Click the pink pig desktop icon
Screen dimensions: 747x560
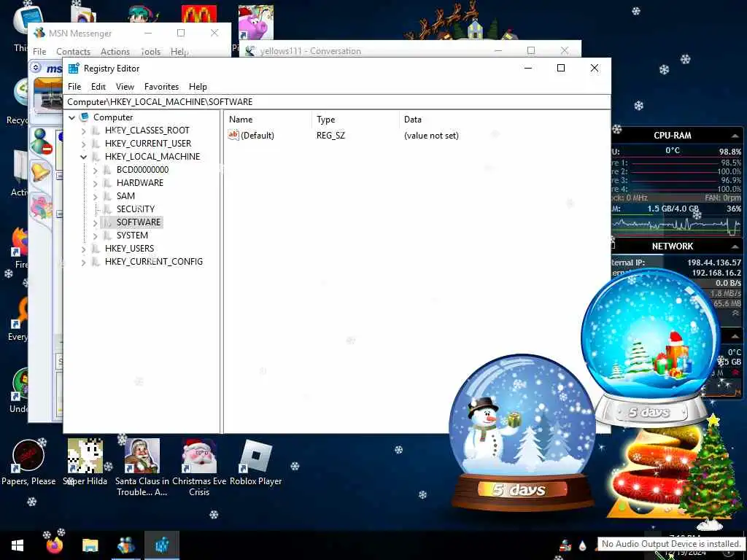click(x=256, y=23)
